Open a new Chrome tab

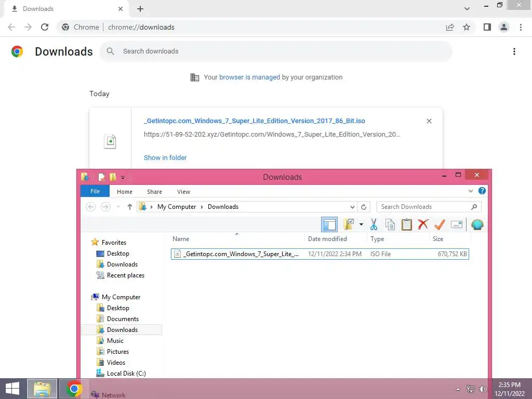(x=140, y=9)
